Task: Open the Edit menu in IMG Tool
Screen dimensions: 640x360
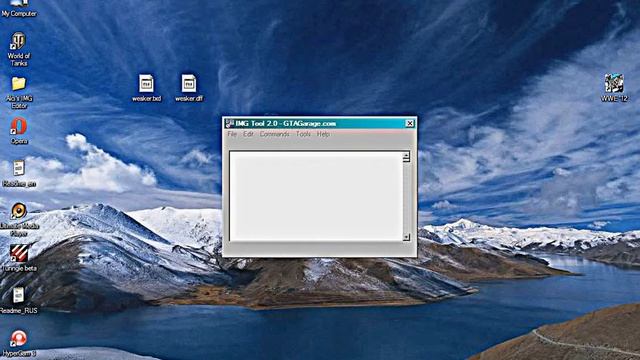Action: tap(248, 134)
